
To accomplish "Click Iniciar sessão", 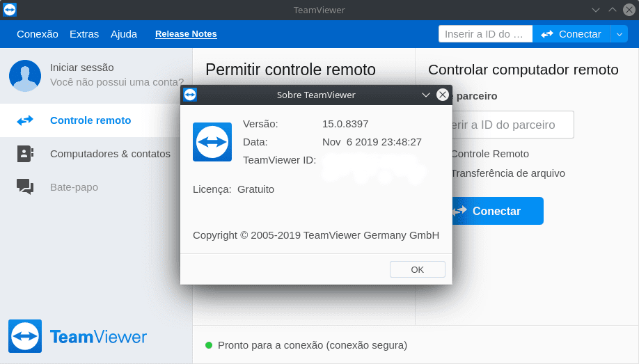I will click(82, 68).
